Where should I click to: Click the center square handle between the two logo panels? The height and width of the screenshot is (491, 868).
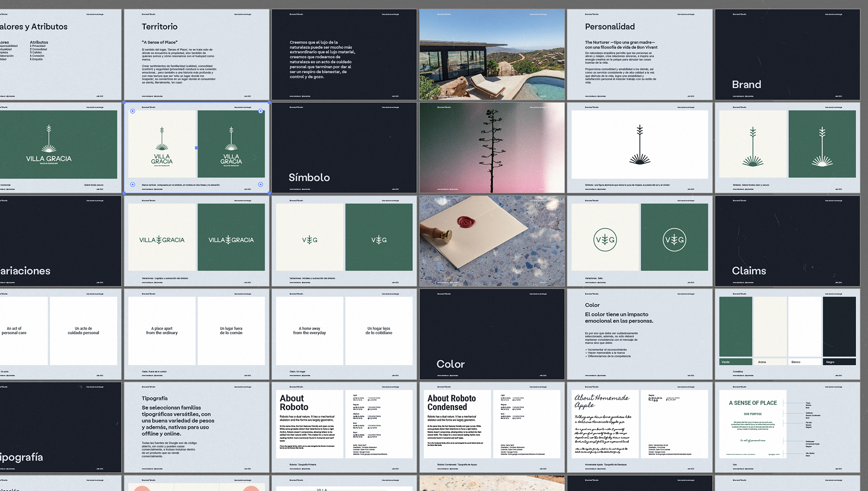coord(196,148)
